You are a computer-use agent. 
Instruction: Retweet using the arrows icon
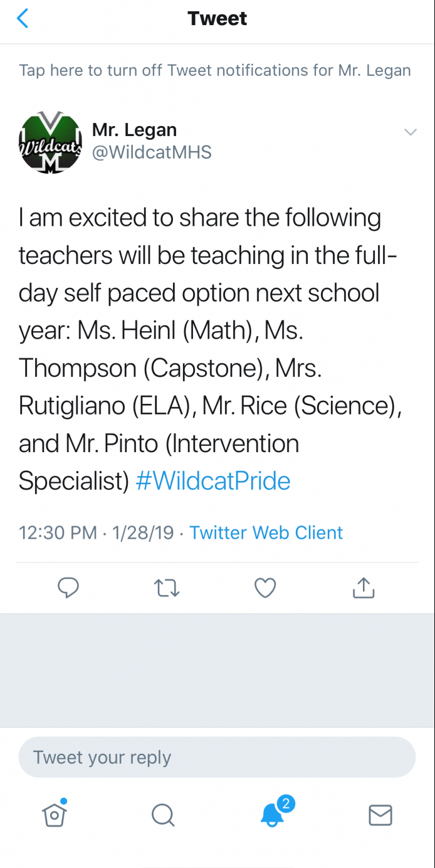(167, 588)
